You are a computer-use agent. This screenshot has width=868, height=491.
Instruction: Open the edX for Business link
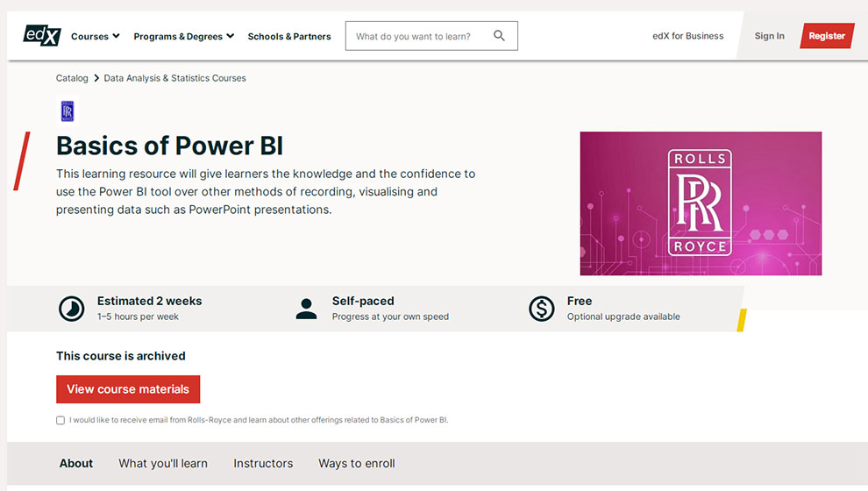[x=687, y=35]
